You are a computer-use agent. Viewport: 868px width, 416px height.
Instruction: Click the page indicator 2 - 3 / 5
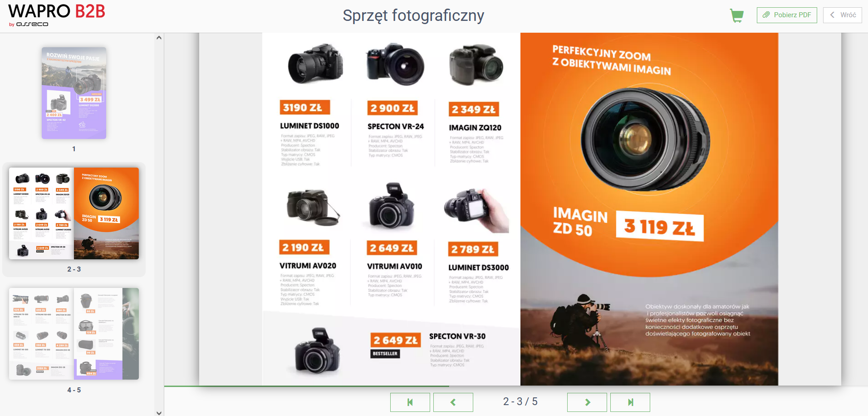[x=520, y=401]
